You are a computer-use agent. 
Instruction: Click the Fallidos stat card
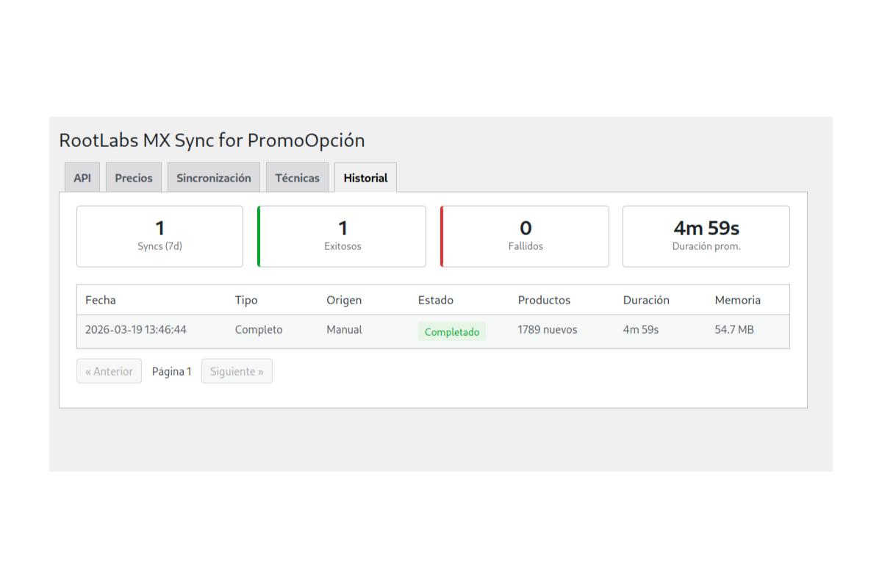tap(526, 236)
